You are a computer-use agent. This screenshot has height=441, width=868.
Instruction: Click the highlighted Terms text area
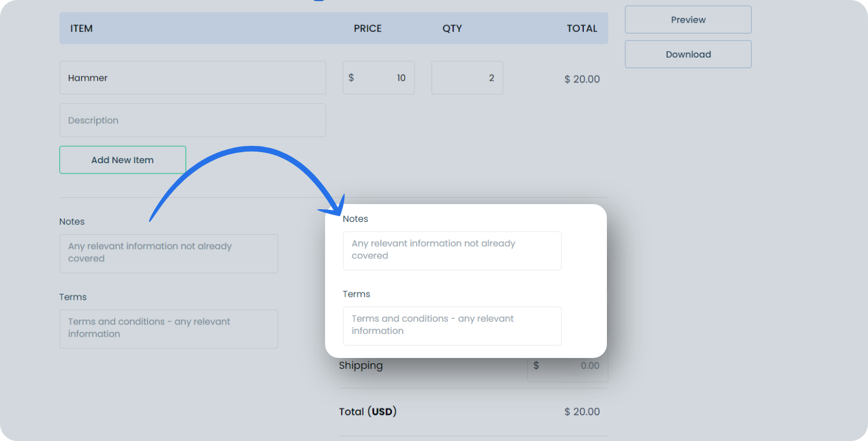[452, 326]
